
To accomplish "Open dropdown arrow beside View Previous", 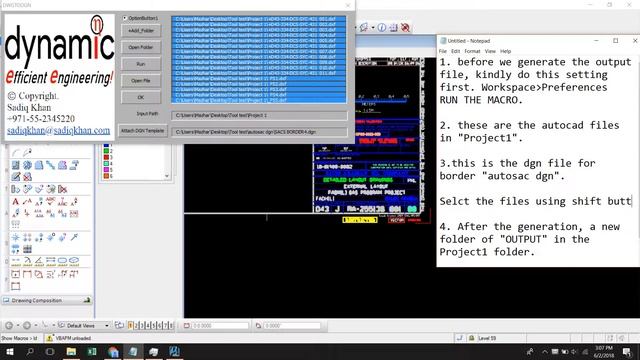I will pyautogui.click(x=18, y=325).
